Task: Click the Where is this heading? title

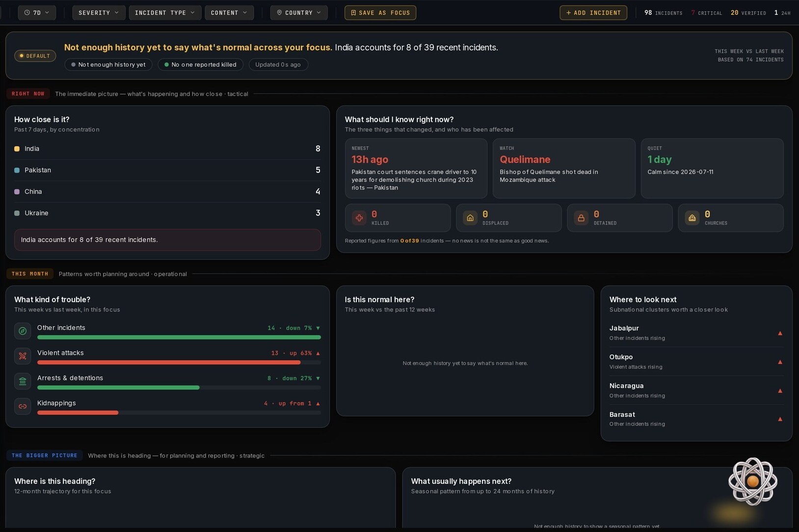Action: coord(55,481)
